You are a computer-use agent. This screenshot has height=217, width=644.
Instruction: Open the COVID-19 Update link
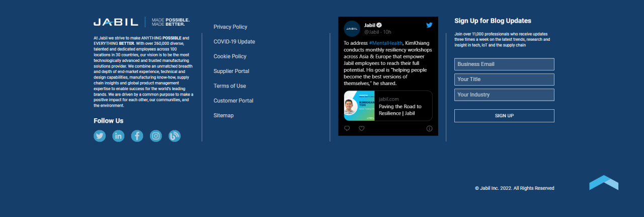click(234, 41)
